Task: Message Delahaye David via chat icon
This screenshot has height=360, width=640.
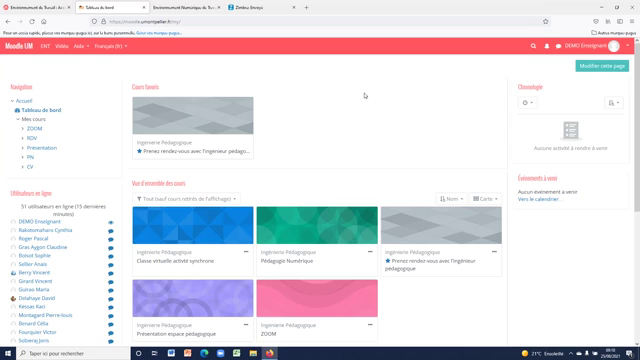Action: tap(111, 299)
